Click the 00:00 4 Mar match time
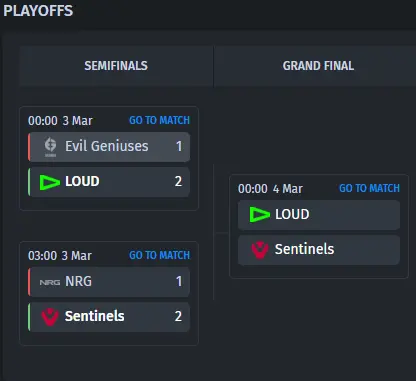 click(270, 189)
